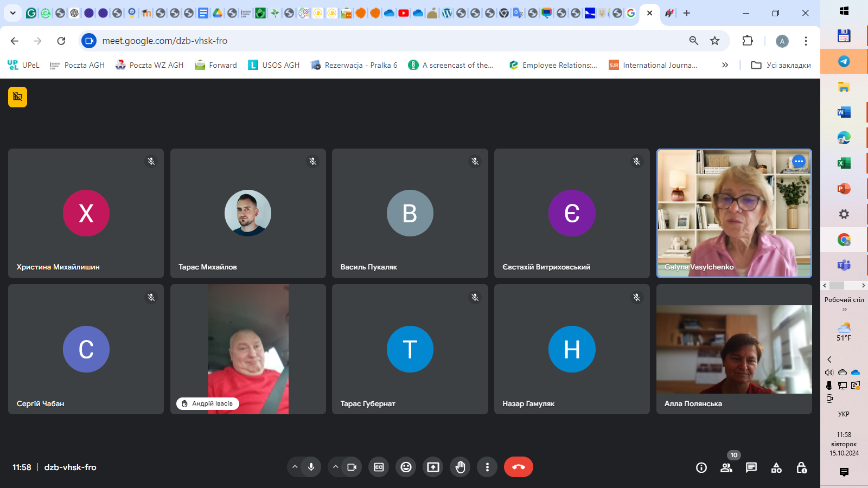Toggle the microphone on or off

point(311,467)
